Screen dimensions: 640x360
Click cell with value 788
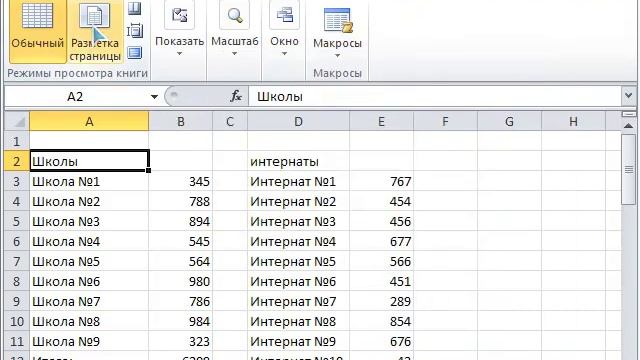point(181,201)
